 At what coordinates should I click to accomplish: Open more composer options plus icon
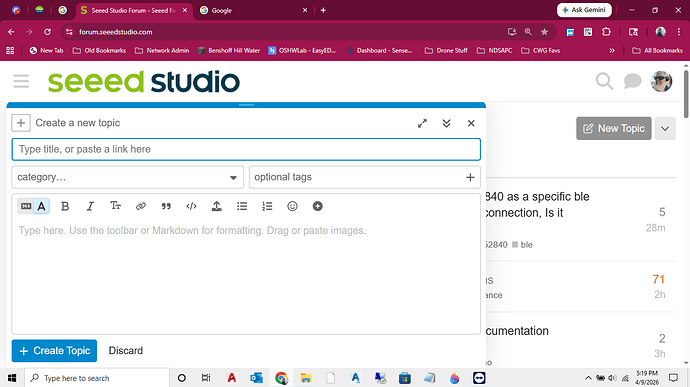(x=318, y=206)
